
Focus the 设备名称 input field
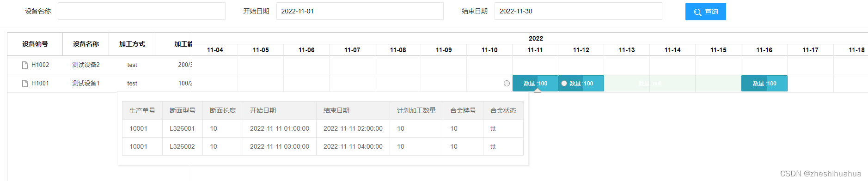141,11
